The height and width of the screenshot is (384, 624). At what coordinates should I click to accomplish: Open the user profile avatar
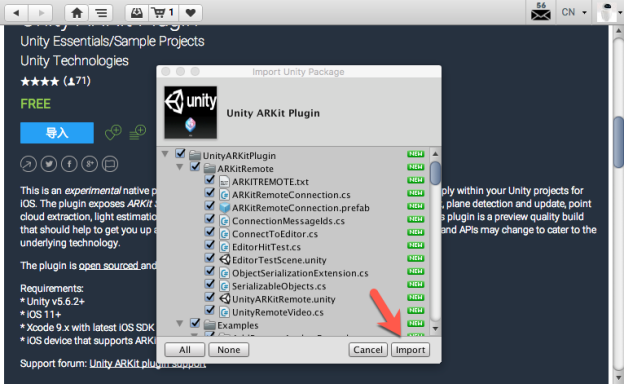click(x=606, y=12)
